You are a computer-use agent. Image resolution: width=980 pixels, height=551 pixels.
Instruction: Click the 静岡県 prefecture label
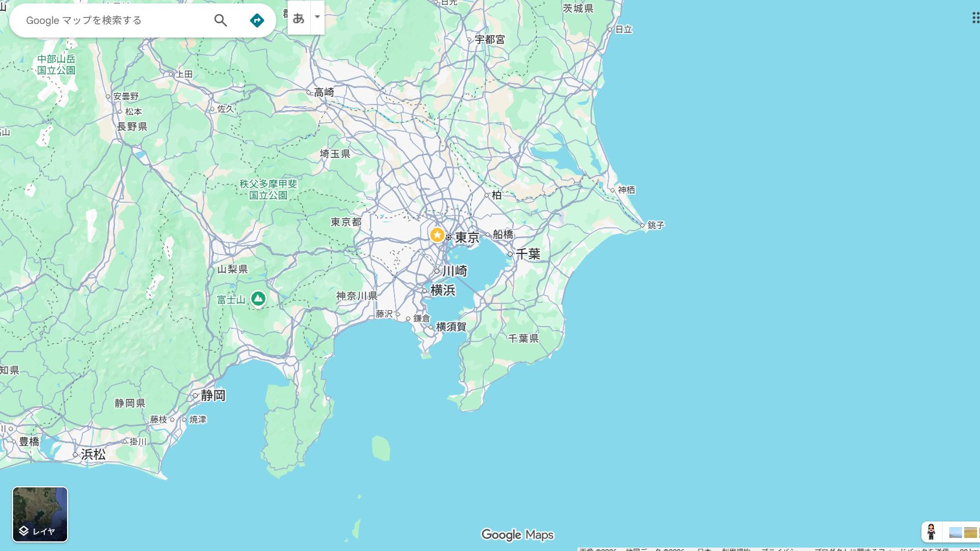[130, 403]
